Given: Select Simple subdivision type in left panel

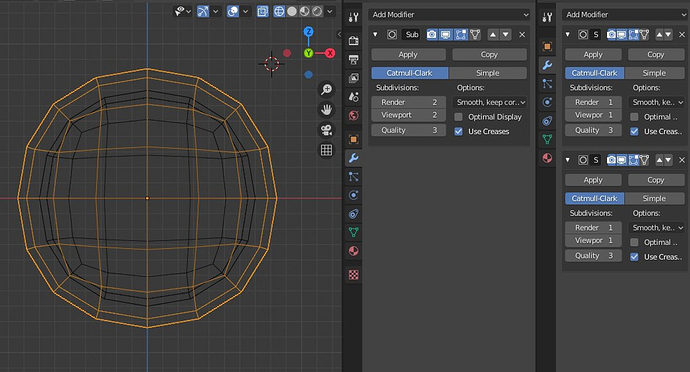Looking at the screenshot, I should 488,73.
